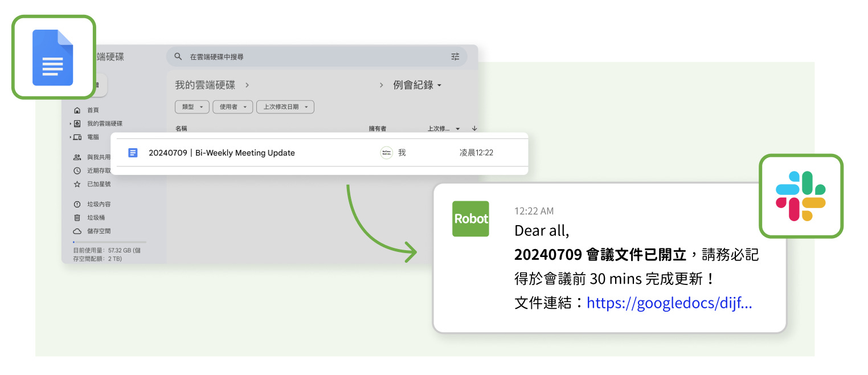Select 我的雲端硬碟 in the sidebar
The image size is (868, 375).
coord(105,124)
